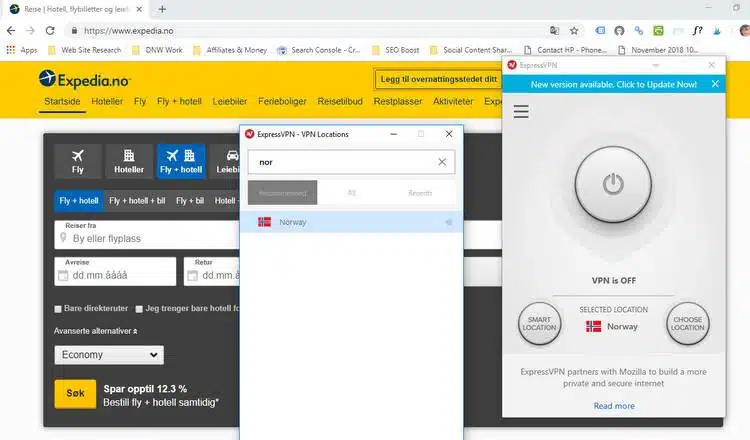Select the Fly + hotell combined search tab

(x=181, y=161)
